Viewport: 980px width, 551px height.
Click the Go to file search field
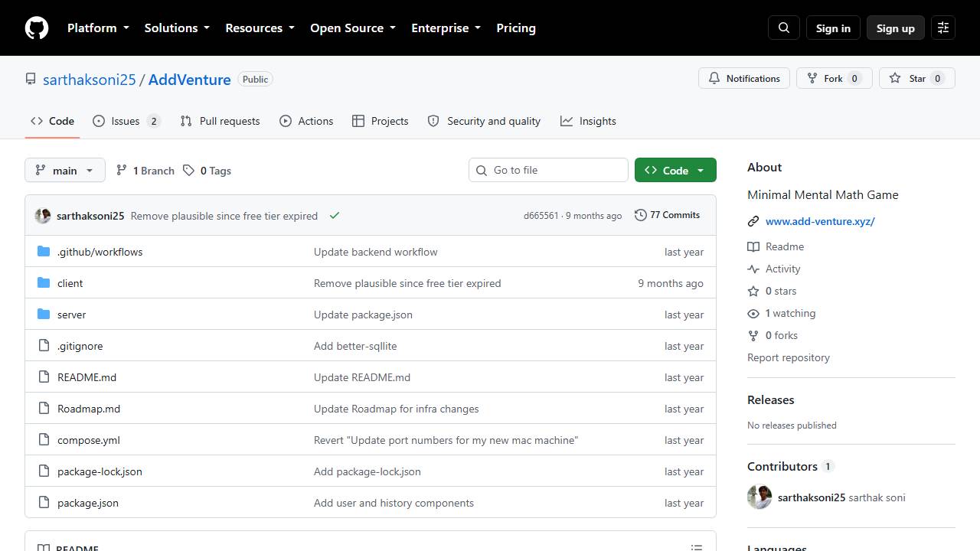click(548, 170)
